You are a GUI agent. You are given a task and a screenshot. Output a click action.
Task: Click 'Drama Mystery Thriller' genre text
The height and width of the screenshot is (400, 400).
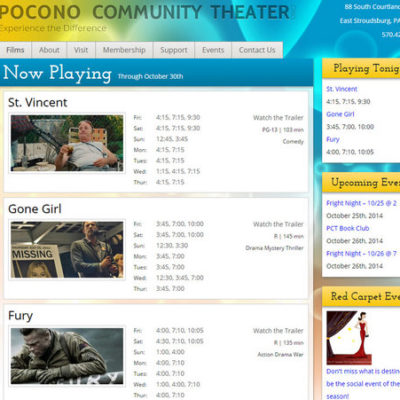coord(274,248)
